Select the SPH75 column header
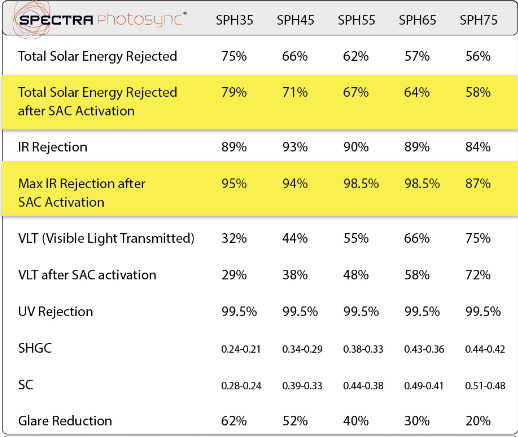Viewport: 518px width, 437px height. pos(478,20)
